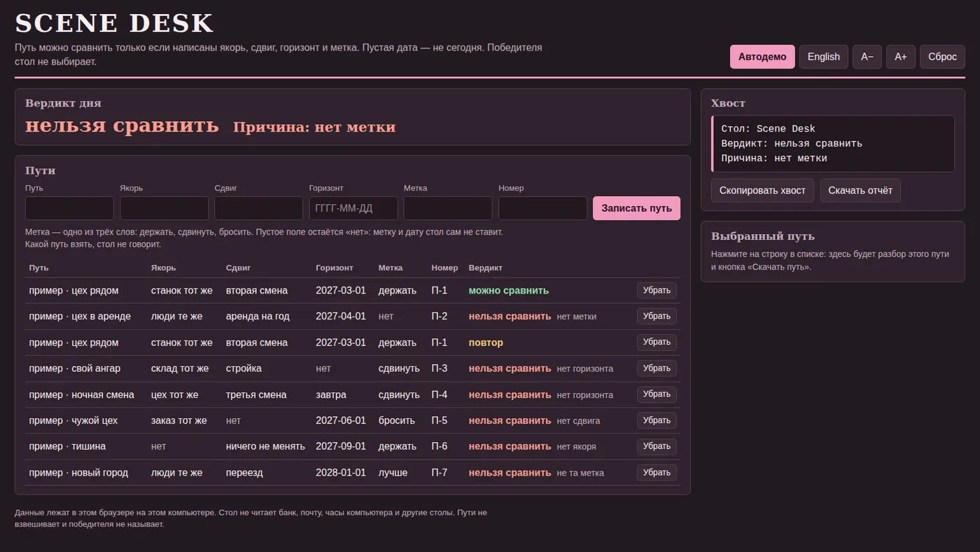980x552 pixels.
Task: Remove the ночная смена row
Action: pyautogui.click(x=657, y=394)
